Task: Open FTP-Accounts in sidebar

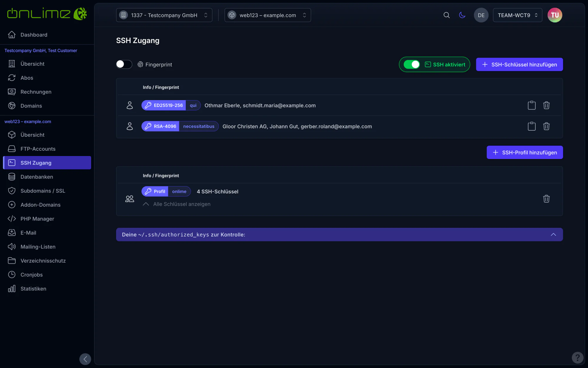Action: click(x=47, y=149)
